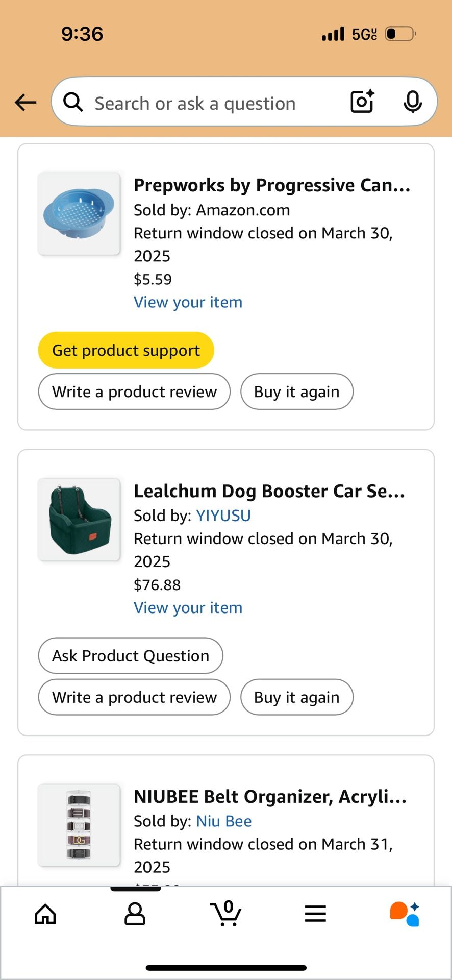Screen dimensions: 452x980
Task: Write a product review for Prepworks item
Action: coord(134,391)
